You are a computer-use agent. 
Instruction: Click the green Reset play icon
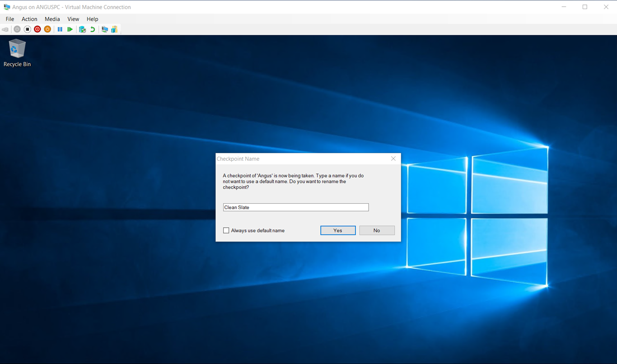click(70, 29)
